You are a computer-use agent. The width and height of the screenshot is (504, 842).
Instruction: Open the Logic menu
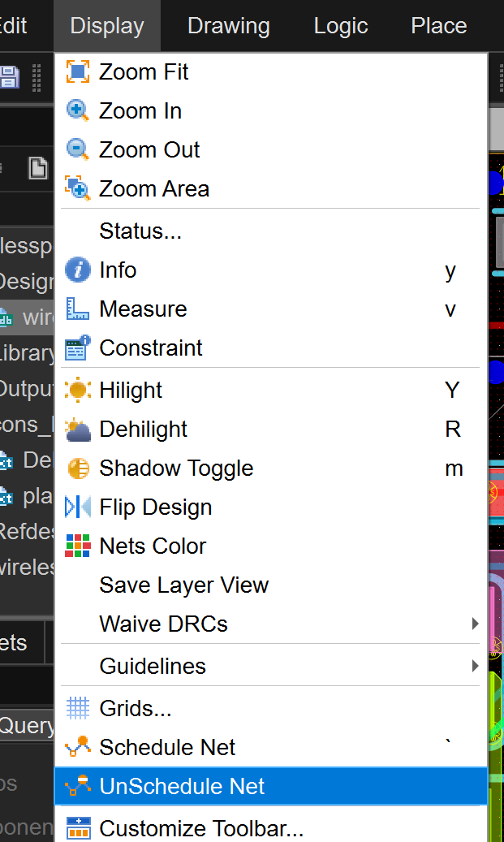(341, 25)
